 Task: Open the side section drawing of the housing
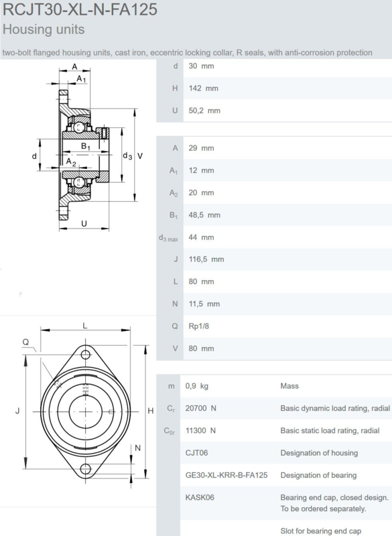tap(87, 147)
